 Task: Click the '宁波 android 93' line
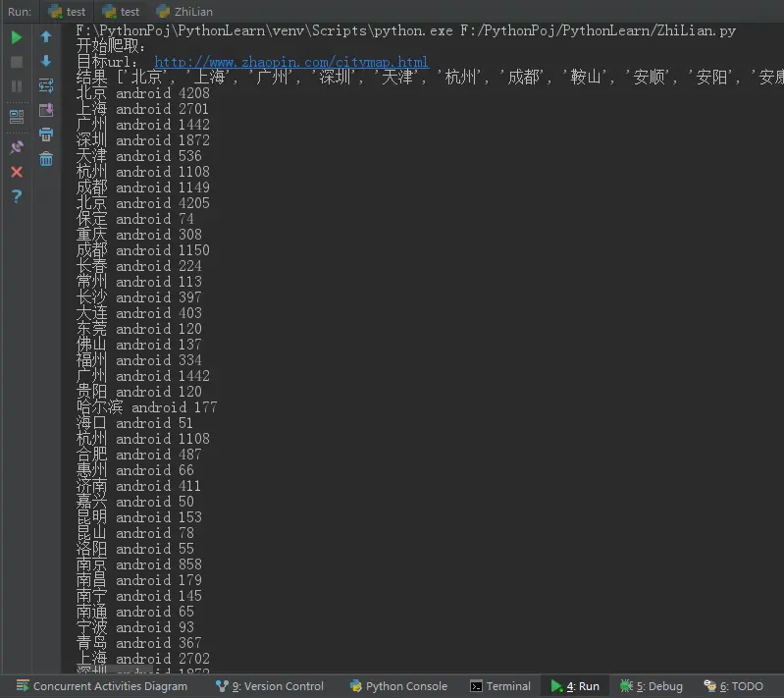135,627
